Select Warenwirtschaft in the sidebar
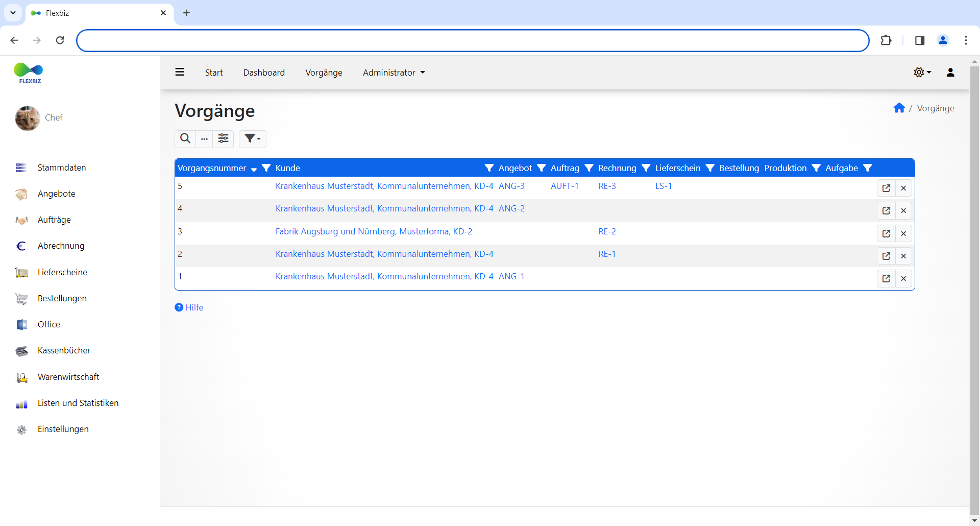 (x=68, y=377)
